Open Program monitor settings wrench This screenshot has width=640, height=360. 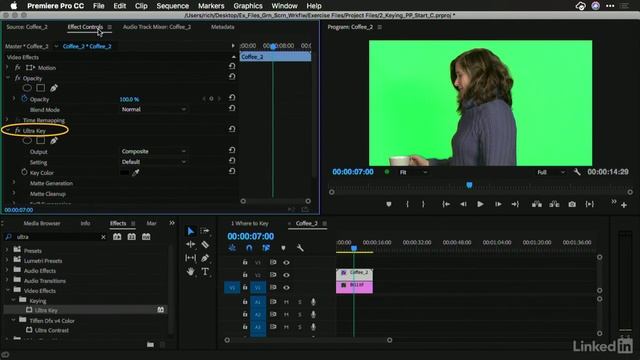pyautogui.click(x=577, y=172)
